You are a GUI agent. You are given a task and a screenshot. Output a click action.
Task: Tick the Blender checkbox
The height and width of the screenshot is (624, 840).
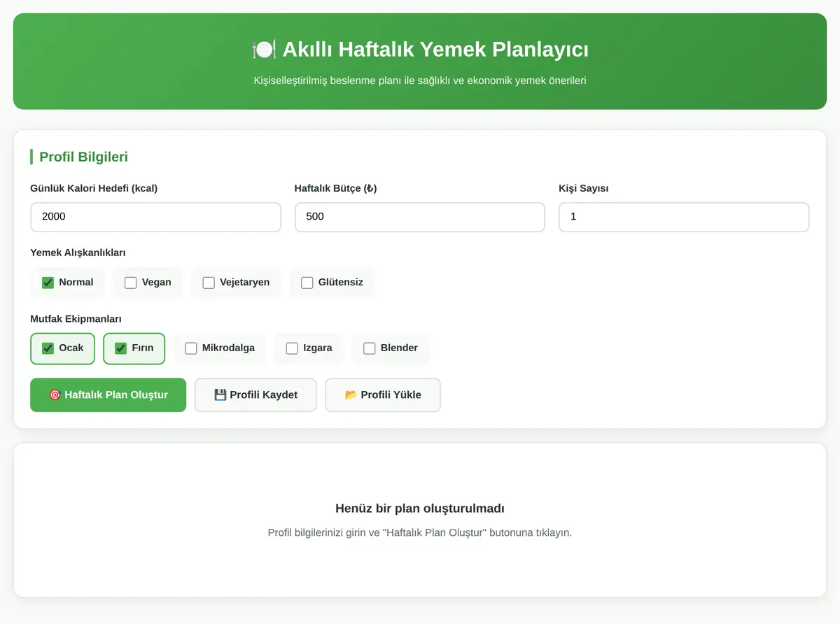370,348
